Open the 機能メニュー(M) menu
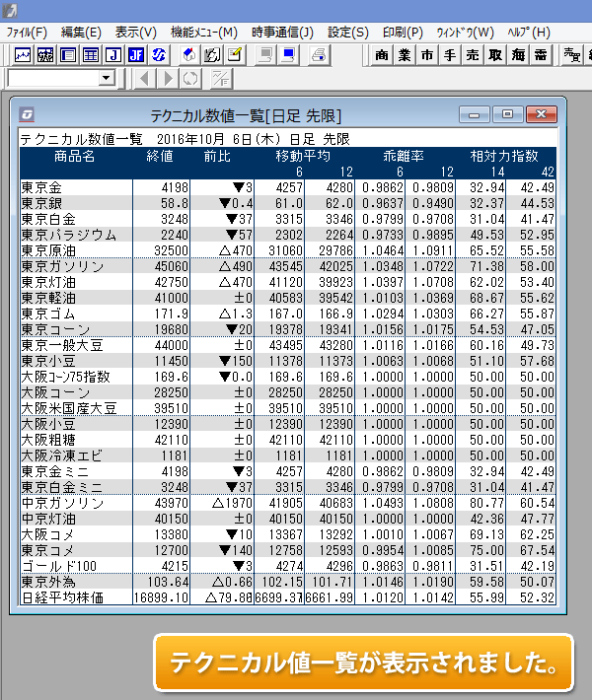592x700 pixels. coord(203,33)
